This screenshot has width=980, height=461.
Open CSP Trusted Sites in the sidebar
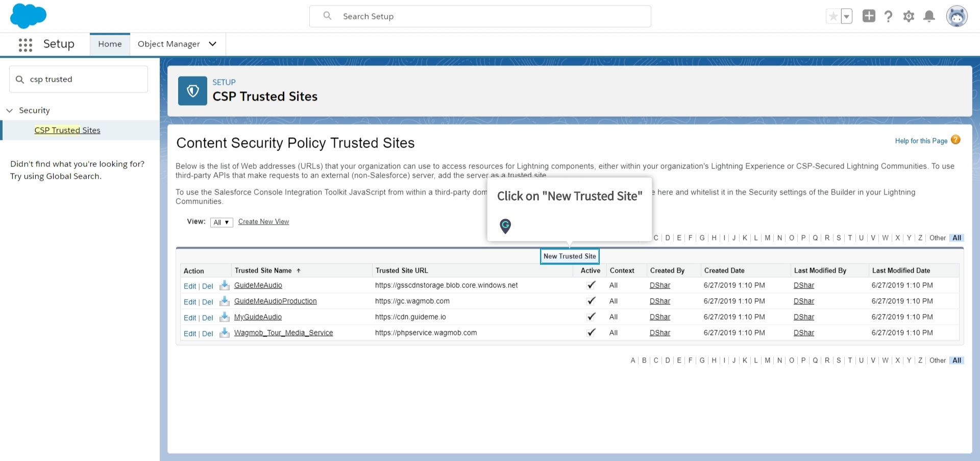pyautogui.click(x=67, y=130)
